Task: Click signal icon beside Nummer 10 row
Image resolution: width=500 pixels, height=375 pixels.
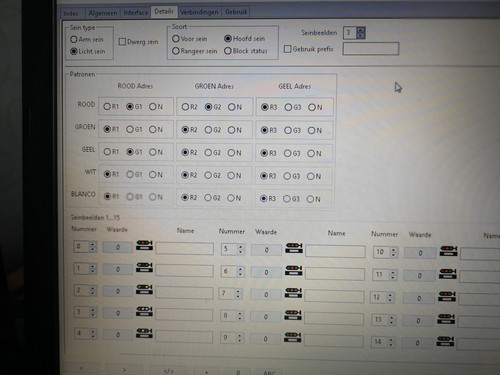Action: (449, 251)
